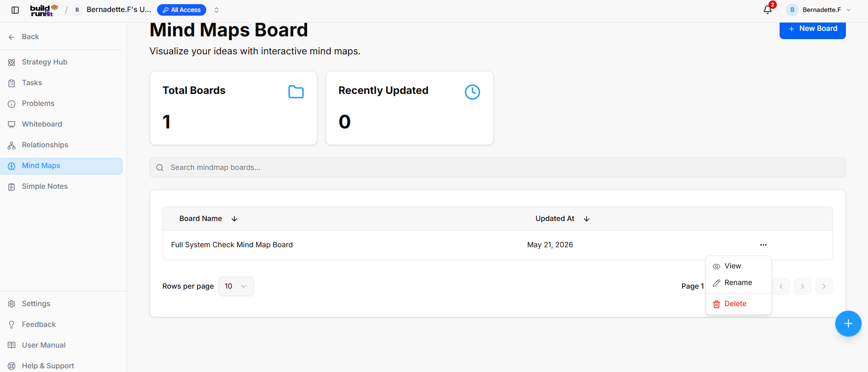This screenshot has width=868, height=372.
Task: Click the Back link
Action: pos(24,37)
